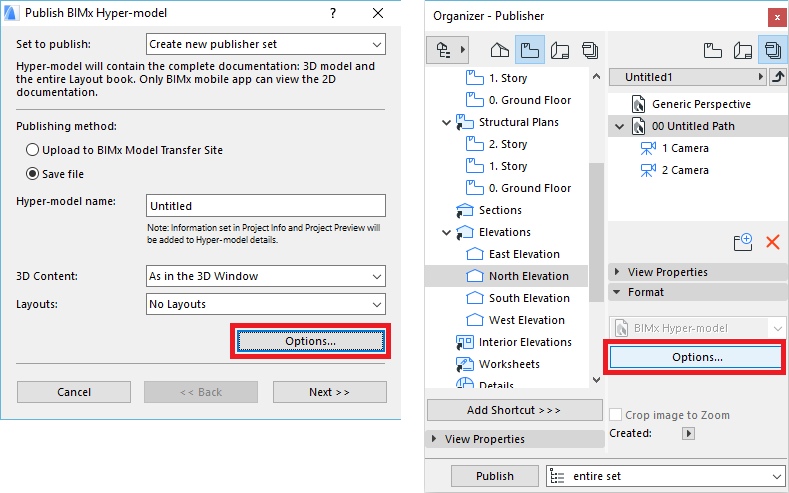Select the Save file radio option
This screenshot has height=493, width=789.
pyautogui.click(x=55, y=174)
